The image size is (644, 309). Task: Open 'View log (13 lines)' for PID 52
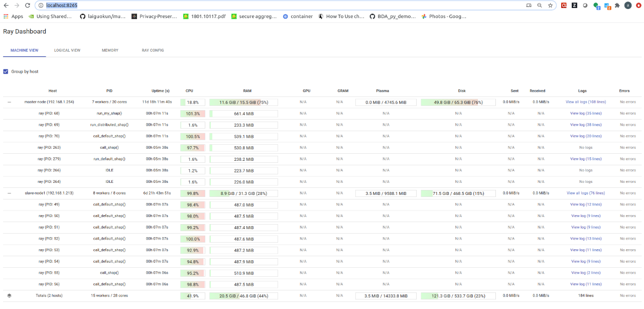tap(586, 239)
